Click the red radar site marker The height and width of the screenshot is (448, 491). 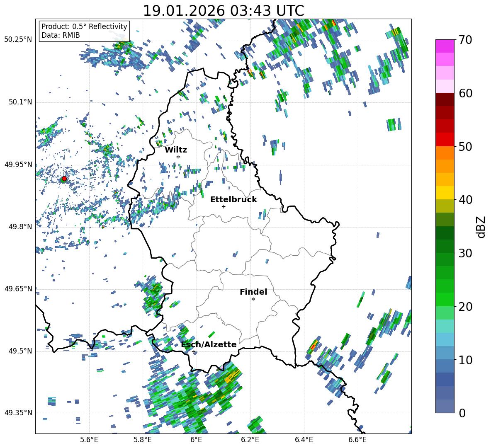point(64,179)
